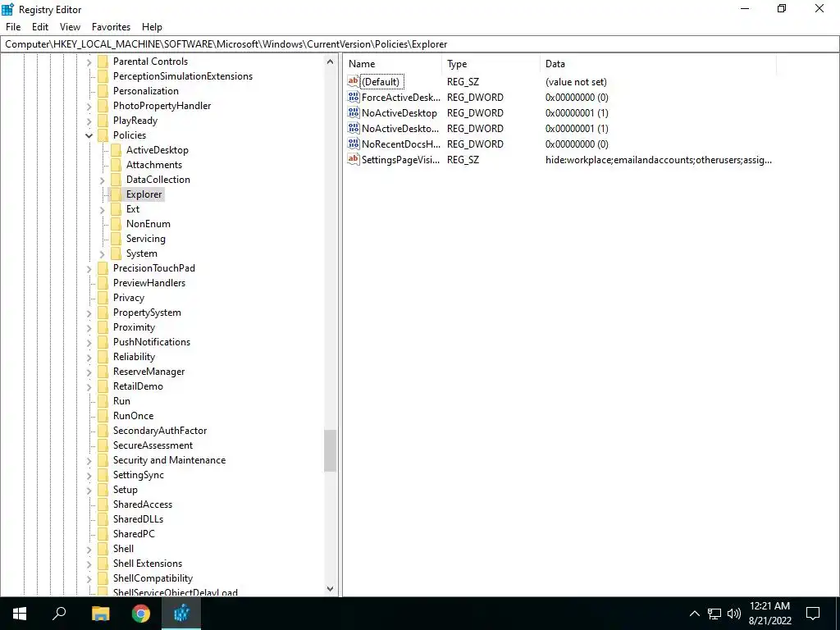Open the Edit menu
The width and height of the screenshot is (840, 630).
pyautogui.click(x=40, y=27)
